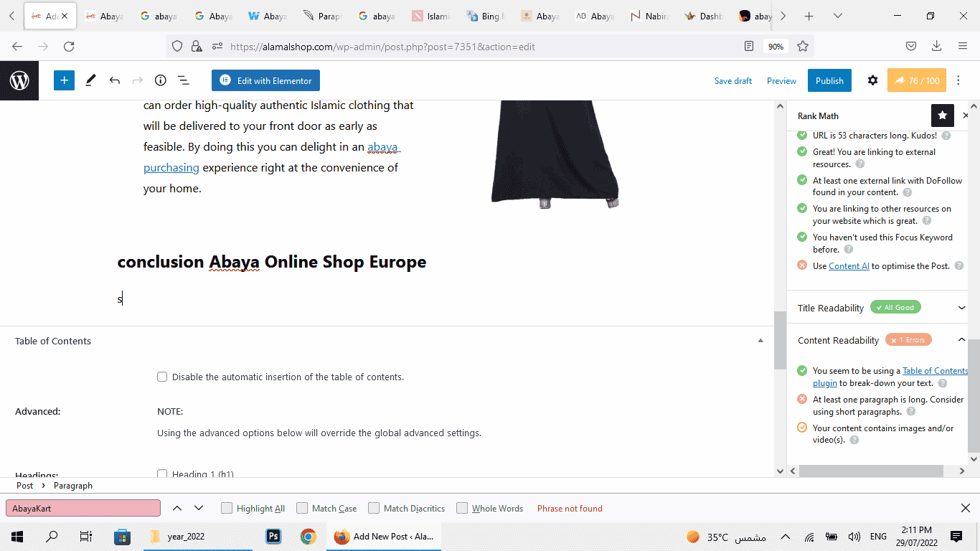Click the address bar URL
The height and width of the screenshot is (551, 980).
[382, 47]
